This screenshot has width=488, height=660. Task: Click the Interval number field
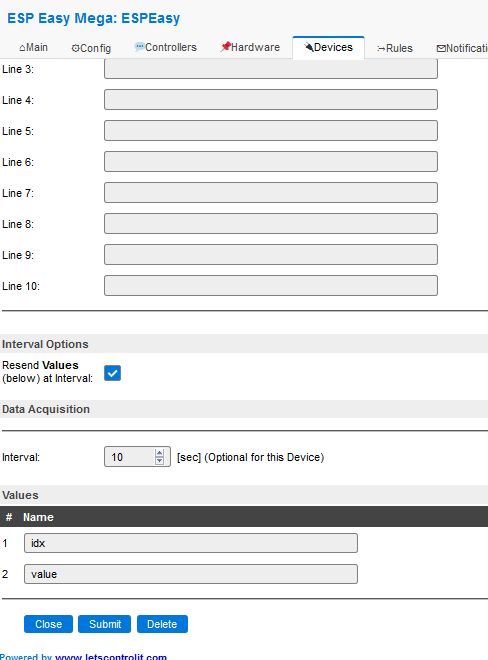coord(137,457)
